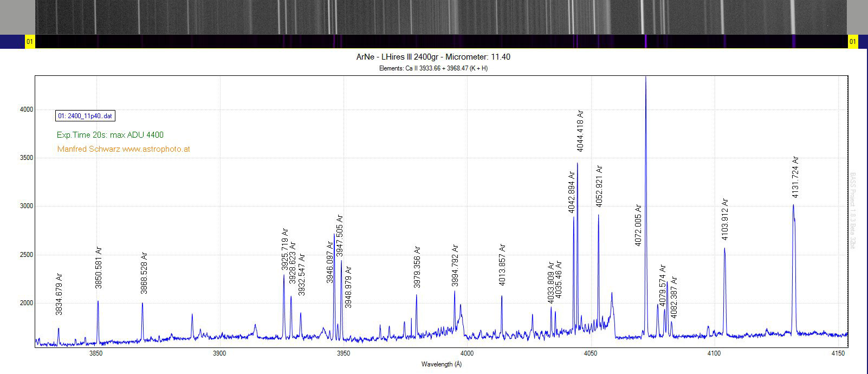868x374 pixels.
Task: Select the 01: 2400_11p40..dat legend box
Action: click(85, 116)
